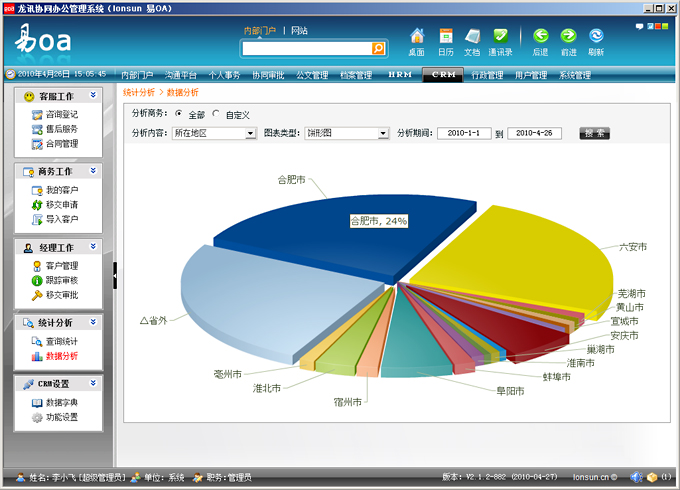Click the end date field 2010-4-26
This screenshot has width=680, height=490.
pos(534,133)
